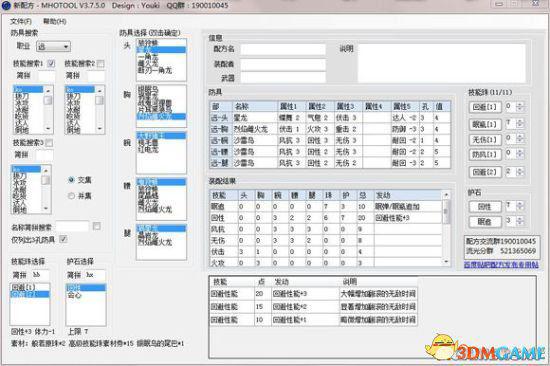This screenshot has height=366, width=550.
Task: Click scroll-up arrow of 技能搜索1 skill list
Action: click(x=48, y=91)
